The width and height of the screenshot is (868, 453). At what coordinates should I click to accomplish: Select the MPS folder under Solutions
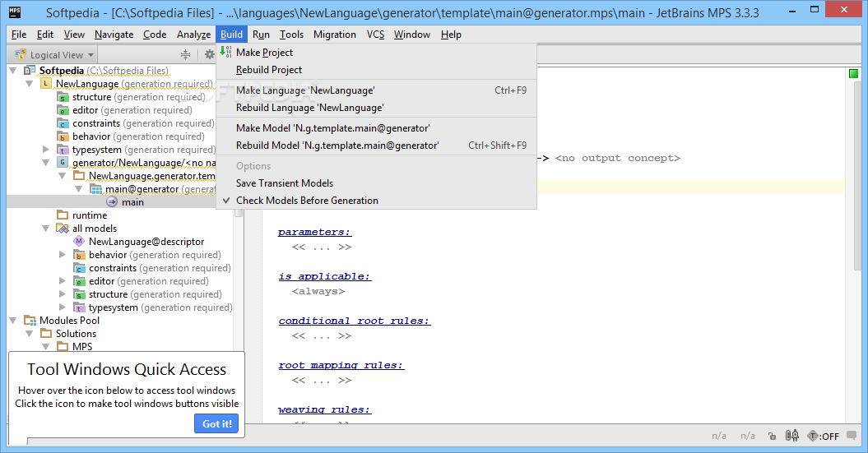coord(82,347)
